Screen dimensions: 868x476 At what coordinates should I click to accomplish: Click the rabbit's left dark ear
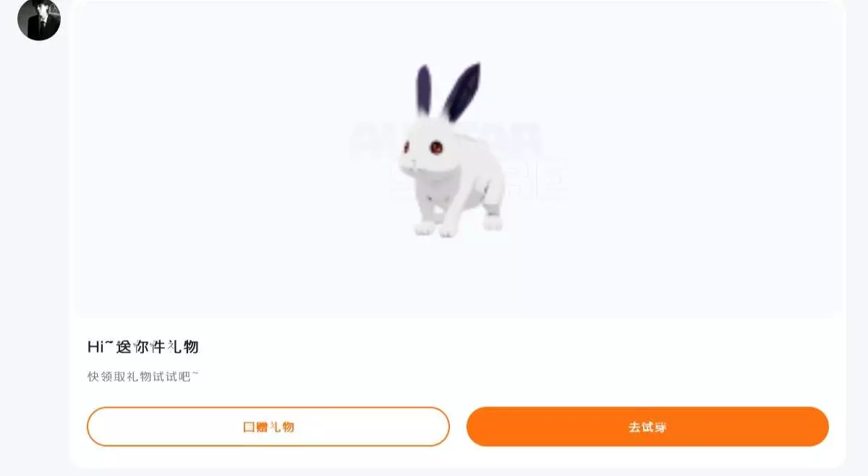coord(424,90)
